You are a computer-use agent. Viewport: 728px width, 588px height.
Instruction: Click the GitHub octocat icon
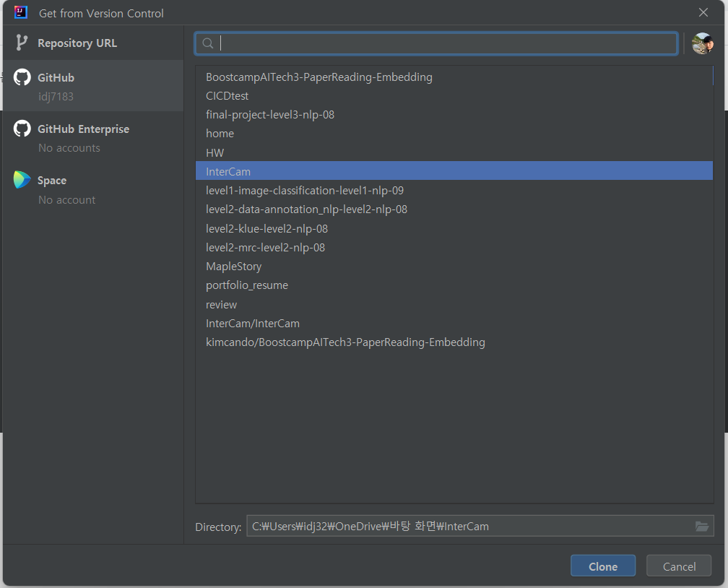[x=22, y=77]
